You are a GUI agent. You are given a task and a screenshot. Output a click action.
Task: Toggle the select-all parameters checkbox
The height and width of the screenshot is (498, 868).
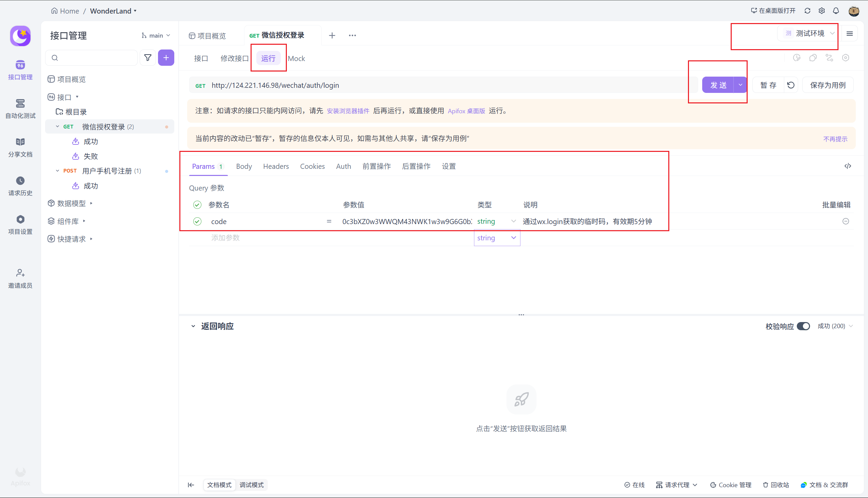pyautogui.click(x=197, y=205)
